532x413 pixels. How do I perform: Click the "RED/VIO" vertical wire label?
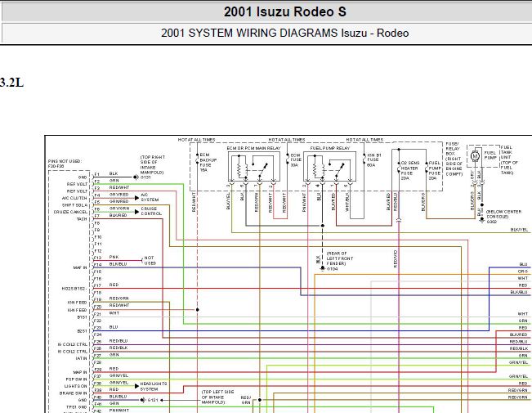click(x=396, y=259)
